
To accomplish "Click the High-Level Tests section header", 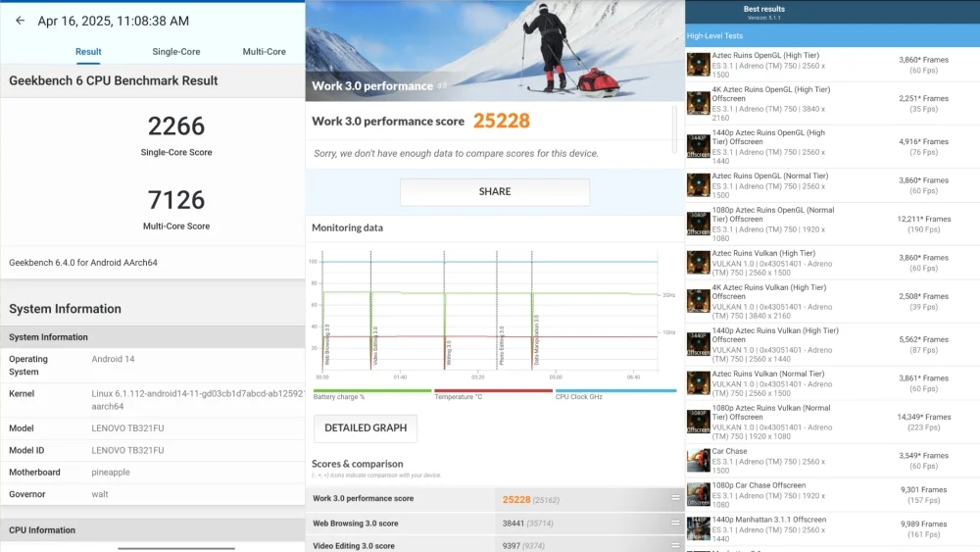I will coord(832,36).
